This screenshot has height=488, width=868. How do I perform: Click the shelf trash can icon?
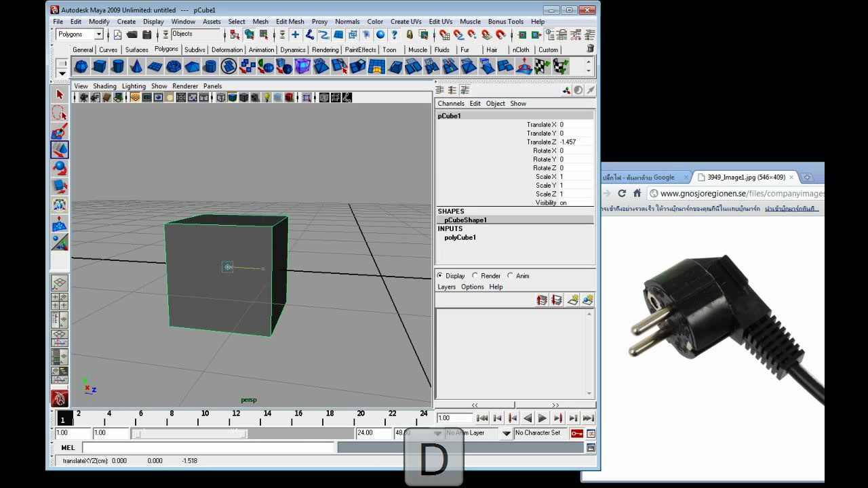click(590, 49)
